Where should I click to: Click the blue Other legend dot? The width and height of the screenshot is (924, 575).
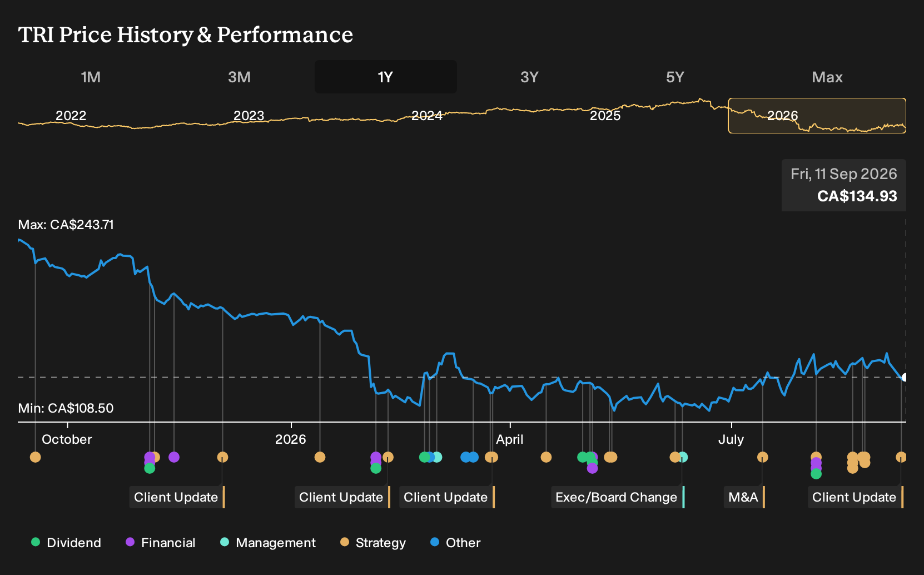click(x=435, y=542)
